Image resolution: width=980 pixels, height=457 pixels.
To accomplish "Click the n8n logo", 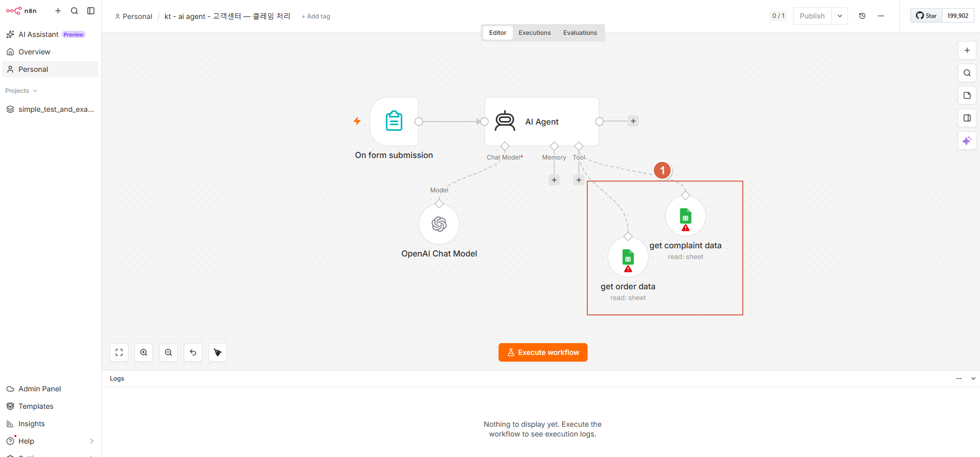I will pos(21,11).
